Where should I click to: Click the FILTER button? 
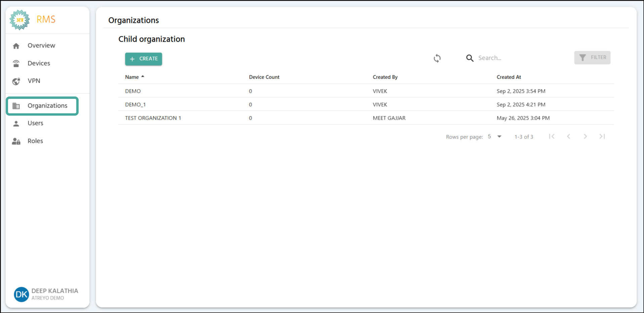[592, 57]
